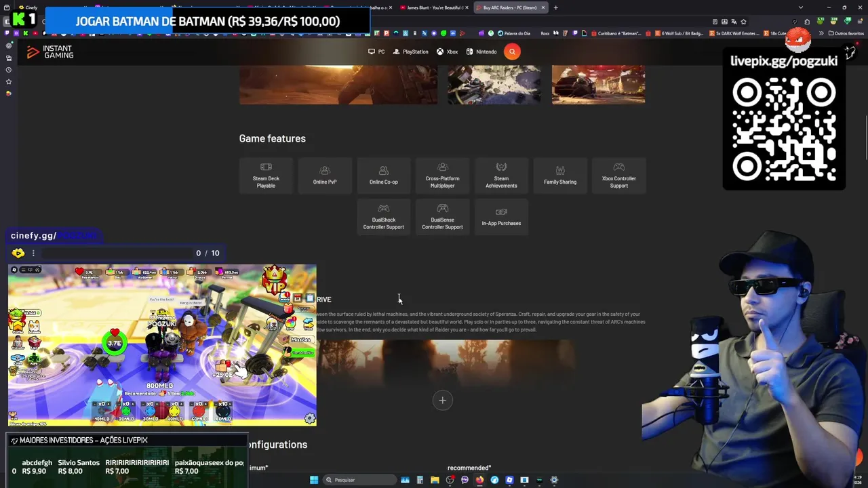Open the browser menu icon
Screen dimensions: 868x488
coord(861,22)
